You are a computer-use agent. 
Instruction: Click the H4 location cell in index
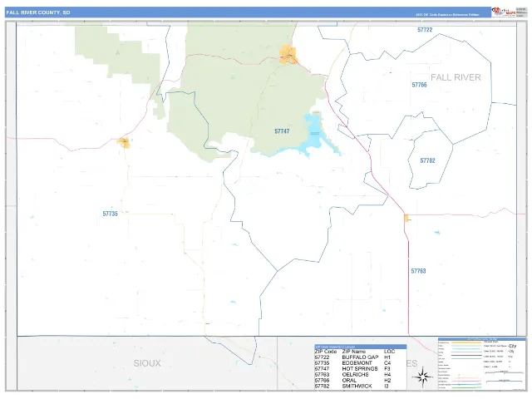(x=387, y=375)
